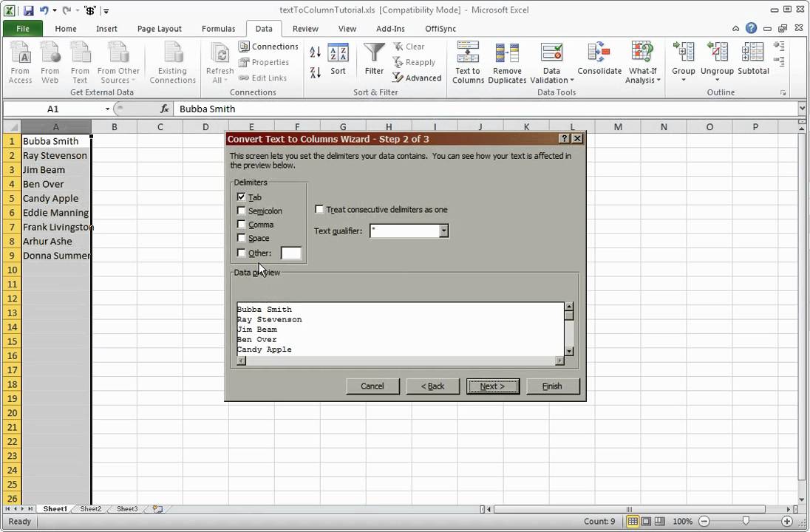810x532 pixels.
Task: Click the Data Validation icon
Action: pos(551,54)
